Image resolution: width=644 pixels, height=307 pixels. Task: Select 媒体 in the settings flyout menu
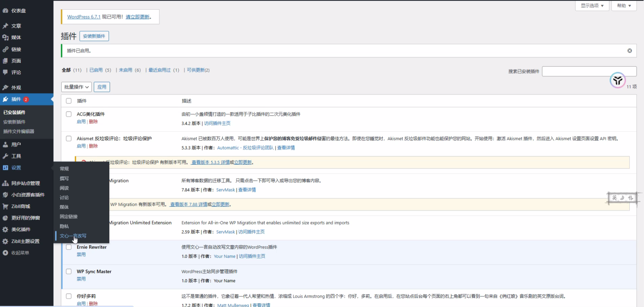[64, 207]
